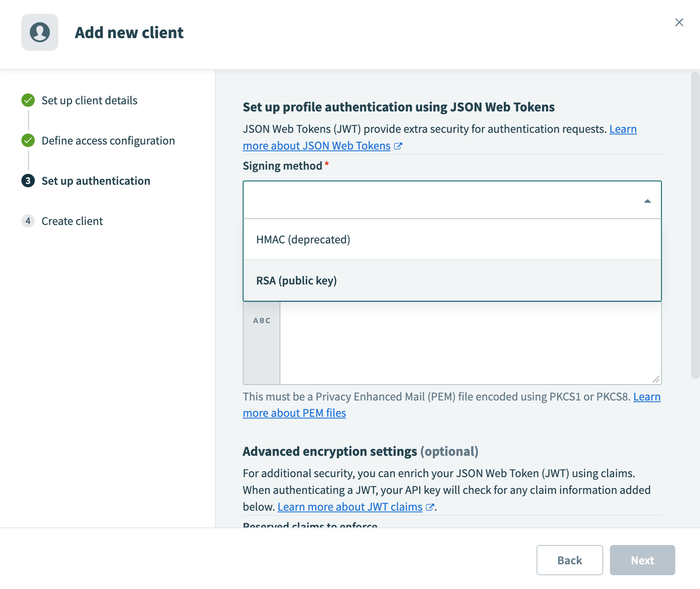
Task: Open Learn more about PEM files link
Action: (294, 413)
